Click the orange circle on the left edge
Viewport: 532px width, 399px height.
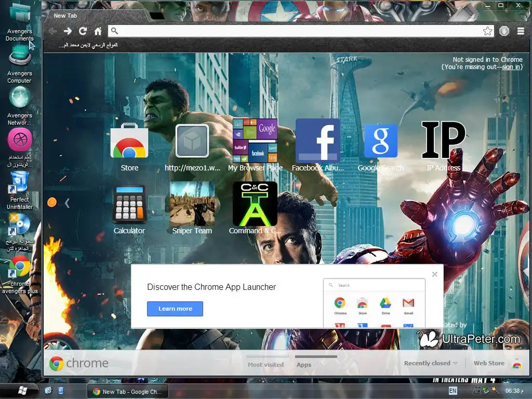(x=52, y=202)
